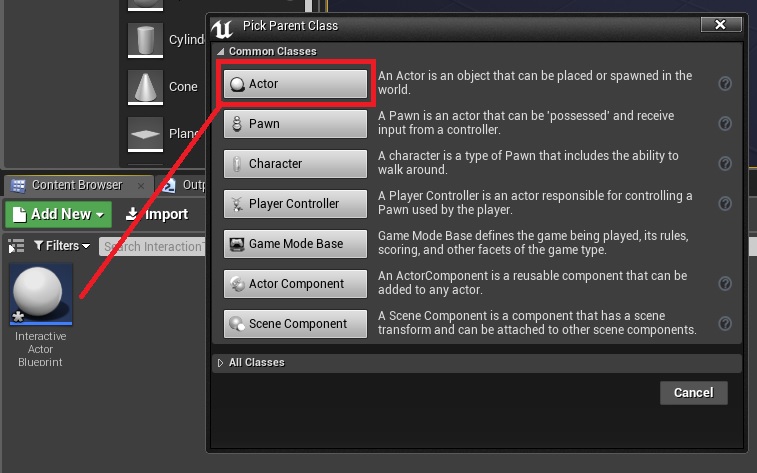Pick the Character parent class

pos(295,164)
